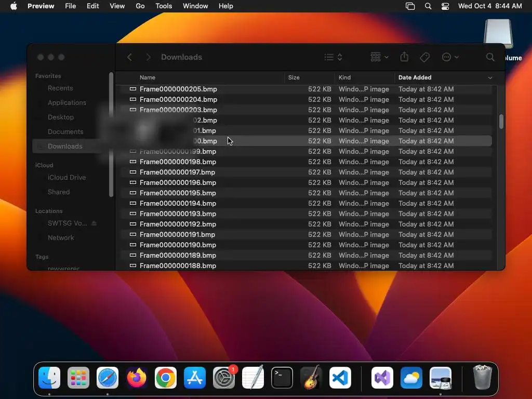Open the View menu

[x=117, y=6]
